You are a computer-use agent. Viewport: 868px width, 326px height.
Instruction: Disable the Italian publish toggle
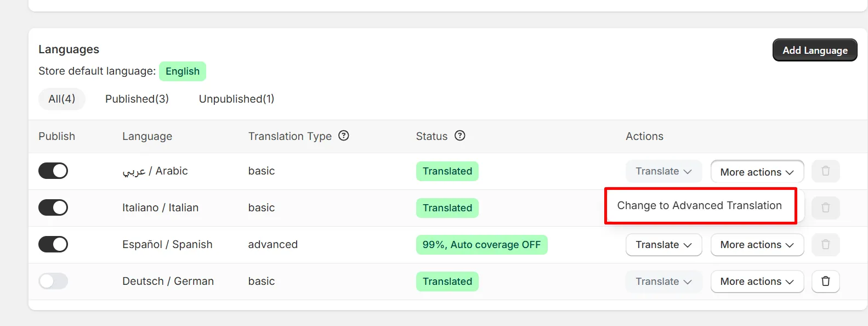point(53,207)
